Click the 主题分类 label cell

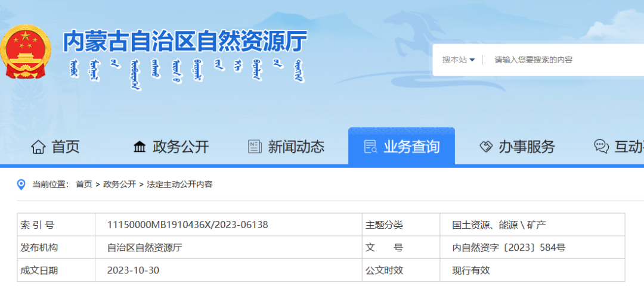pos(401,224)
